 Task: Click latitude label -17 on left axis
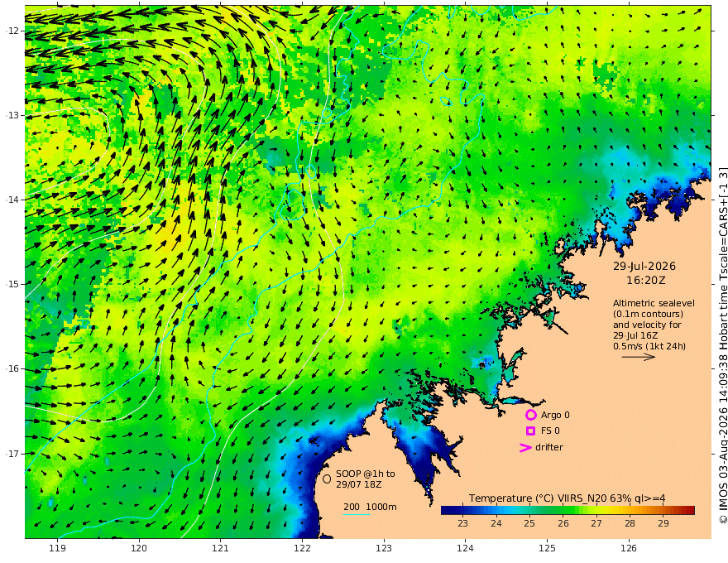pyautogui.click(x=12, y=454)
